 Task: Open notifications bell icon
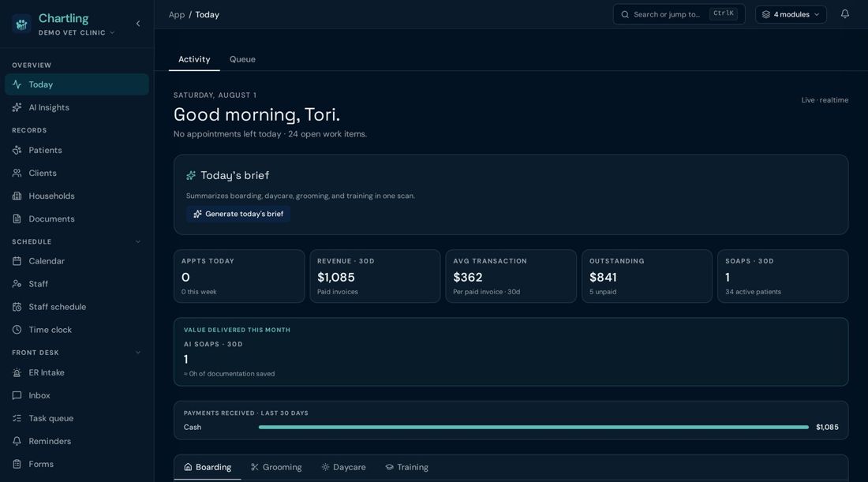(844, 14)
